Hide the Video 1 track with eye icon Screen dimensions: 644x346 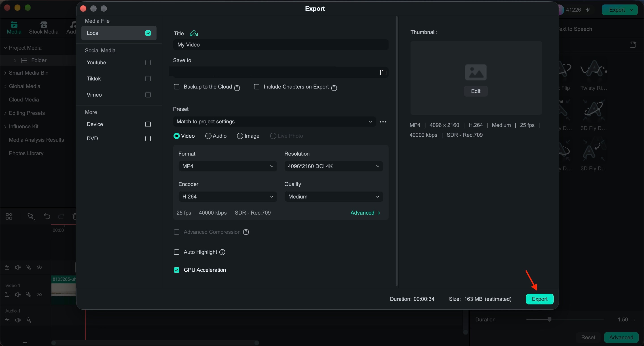coord(39,295)
